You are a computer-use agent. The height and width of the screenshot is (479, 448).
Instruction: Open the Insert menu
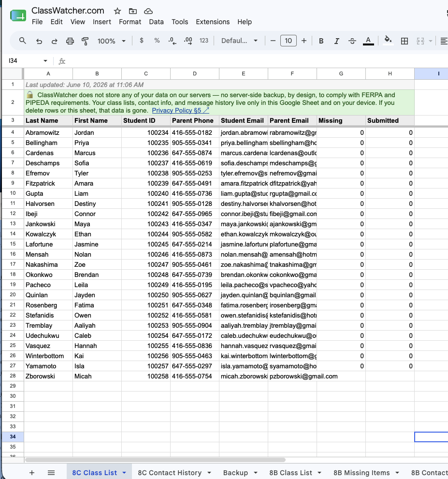click(101, 22)
